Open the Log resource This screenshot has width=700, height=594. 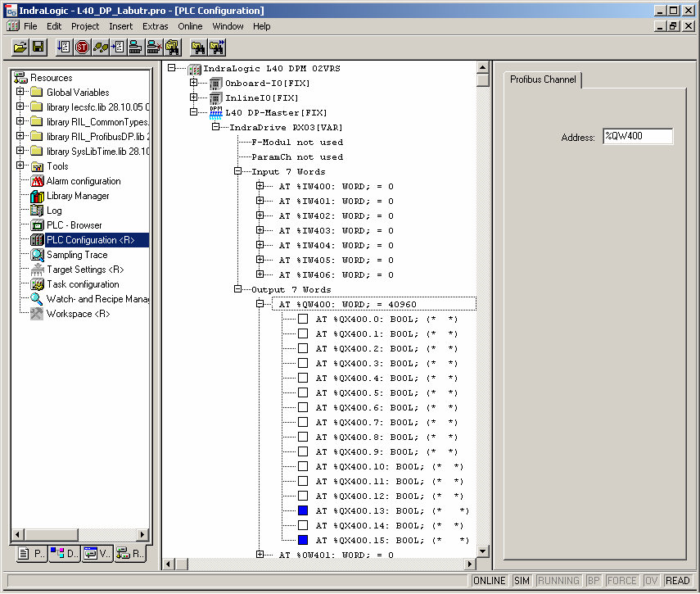tap(54, 211)
